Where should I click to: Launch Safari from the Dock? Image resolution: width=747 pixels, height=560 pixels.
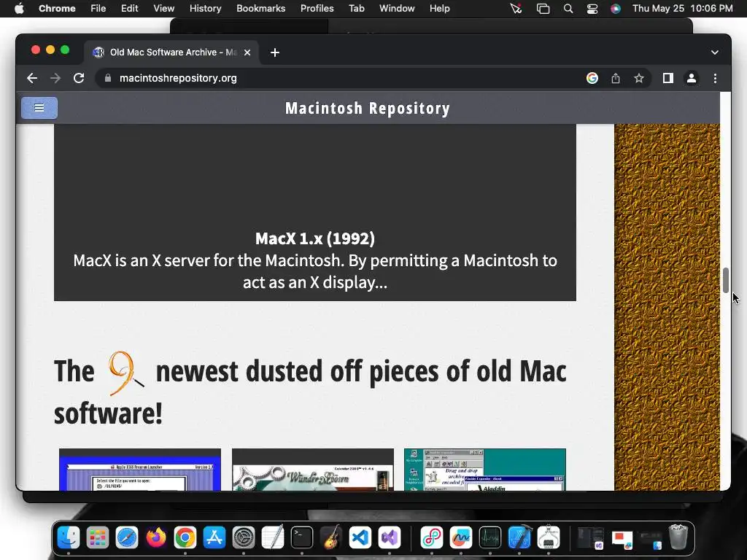point(127,537)
